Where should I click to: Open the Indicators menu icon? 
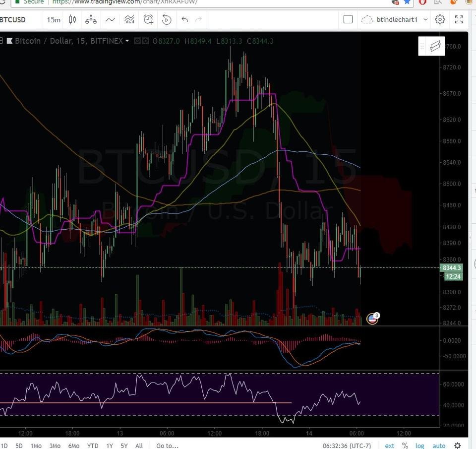tap(110, 20)
